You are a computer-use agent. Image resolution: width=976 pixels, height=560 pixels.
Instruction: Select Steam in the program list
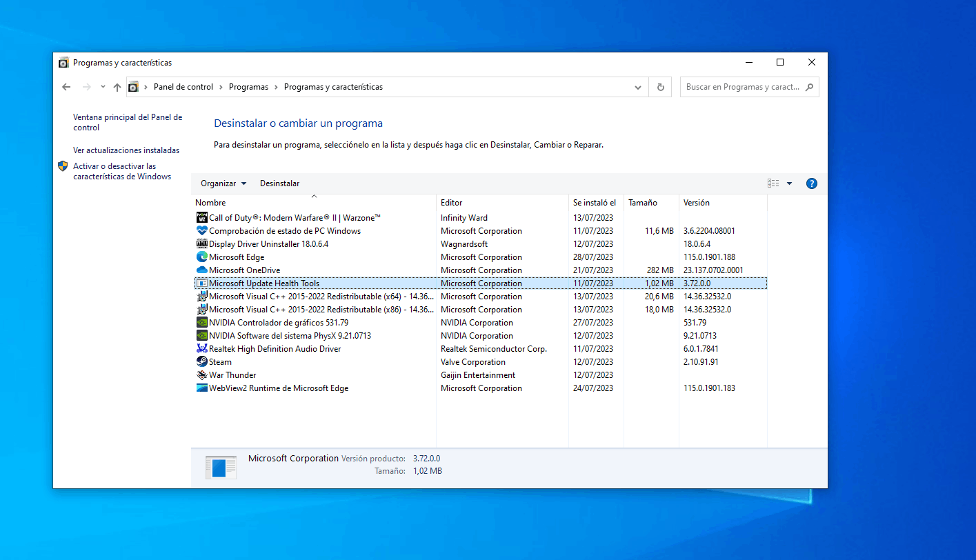click(x=220, y=362)
